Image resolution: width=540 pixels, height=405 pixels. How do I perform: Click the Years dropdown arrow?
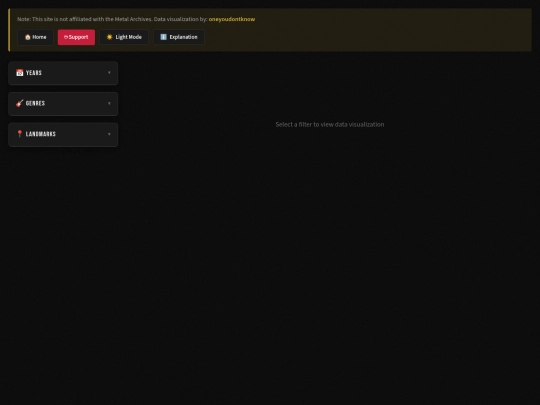pyautogui.click(x=109, y=73)
